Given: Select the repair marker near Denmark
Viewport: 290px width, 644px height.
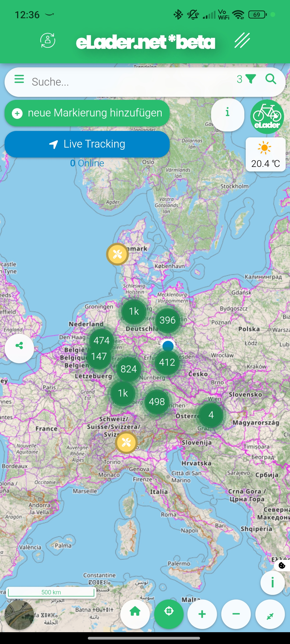Looking at the screenshot, I should point(117,254).
